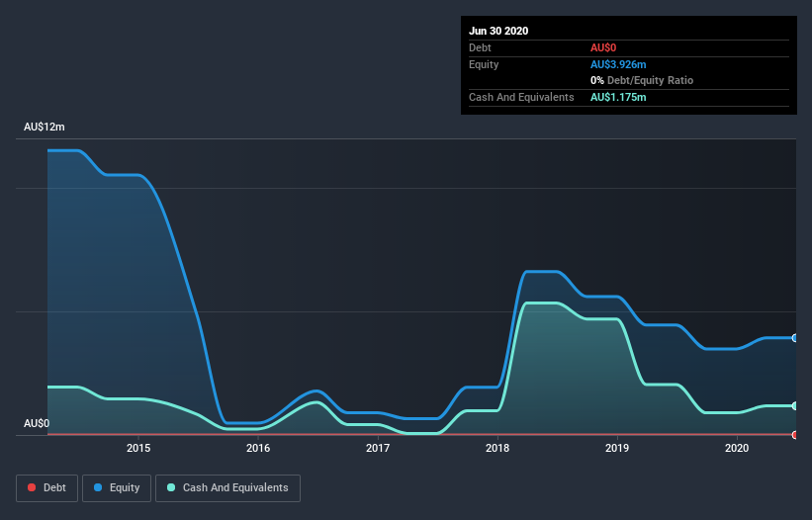Click the AU$12m y-axis label

(x=45, y=127)
